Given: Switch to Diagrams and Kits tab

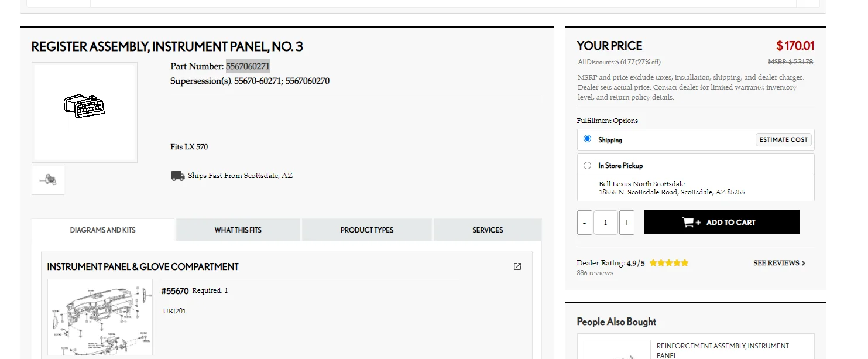Looking at the screenshot, I should click(103, 230).
